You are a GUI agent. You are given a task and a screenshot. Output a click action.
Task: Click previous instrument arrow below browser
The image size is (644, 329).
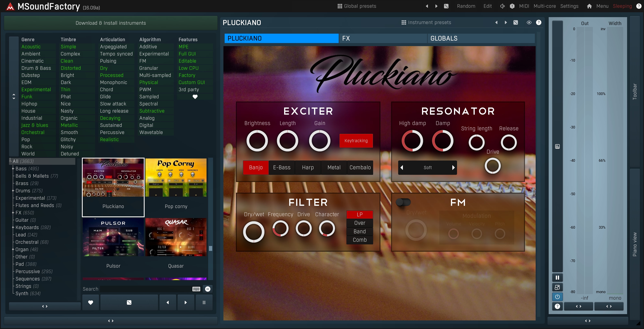click(x=168, y=302)
